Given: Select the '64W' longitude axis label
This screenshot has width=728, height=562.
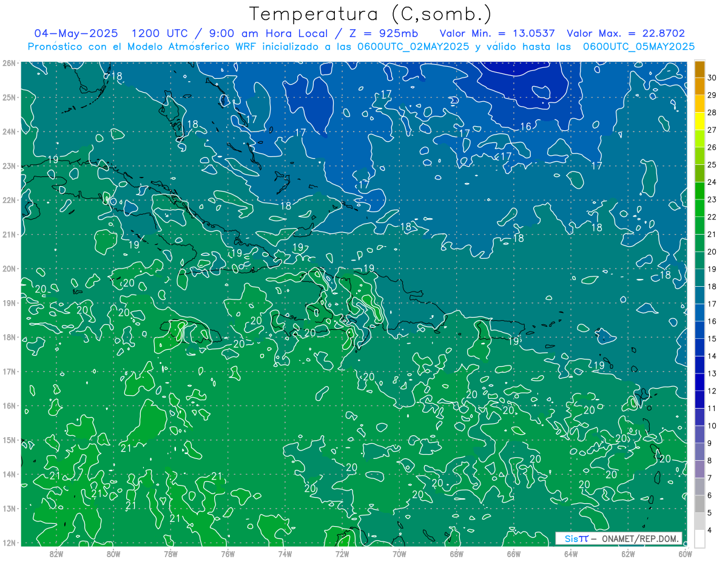Looking at the screenshot, I should tap(571, 554).
